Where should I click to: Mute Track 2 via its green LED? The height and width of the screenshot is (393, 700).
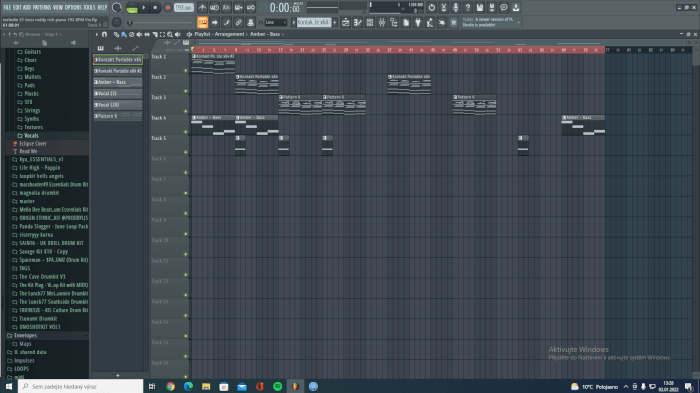pyautogui.click(x=186, y=91)
